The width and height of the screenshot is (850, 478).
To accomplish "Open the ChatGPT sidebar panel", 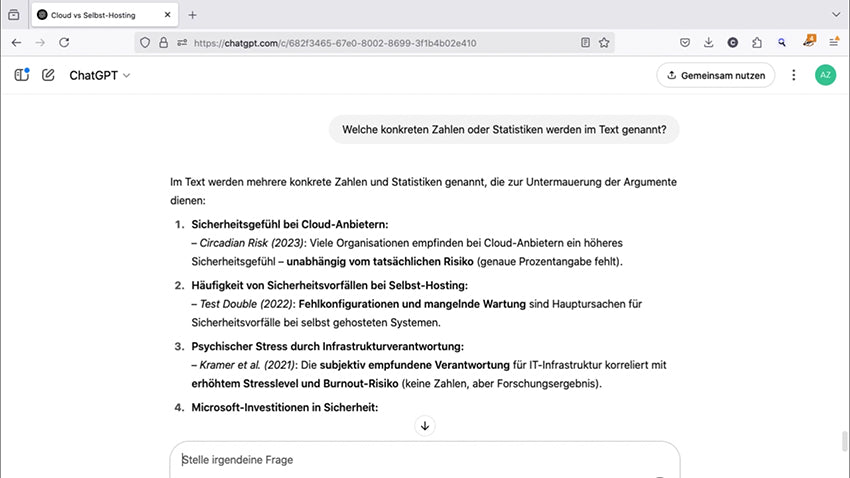I will point(22,75).
